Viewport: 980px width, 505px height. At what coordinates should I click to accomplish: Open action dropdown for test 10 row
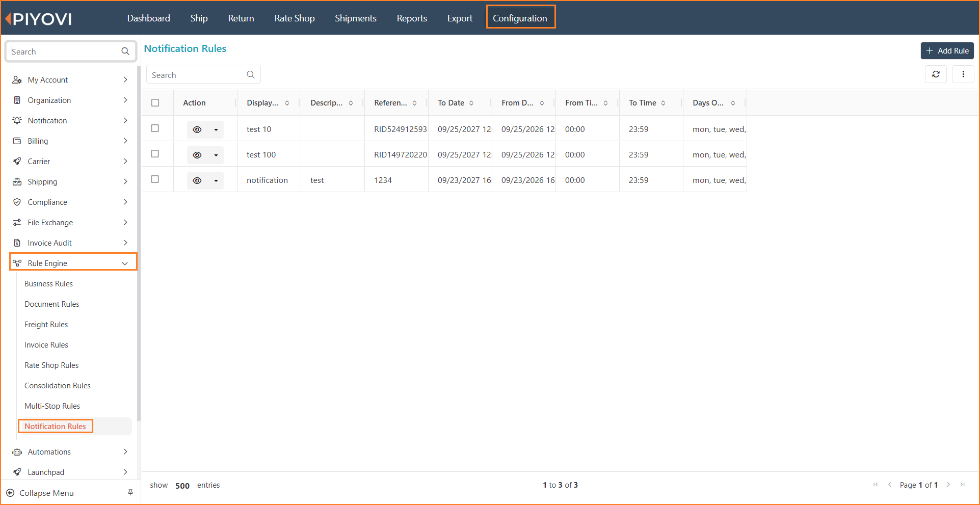pyautogui.click(x=216, y=129)
